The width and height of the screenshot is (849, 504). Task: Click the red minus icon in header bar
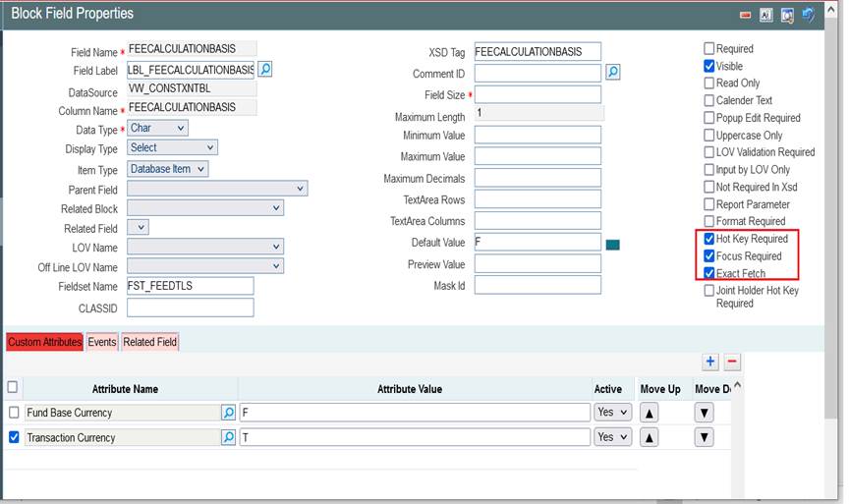pyautogui.click(x=745, y=15)
